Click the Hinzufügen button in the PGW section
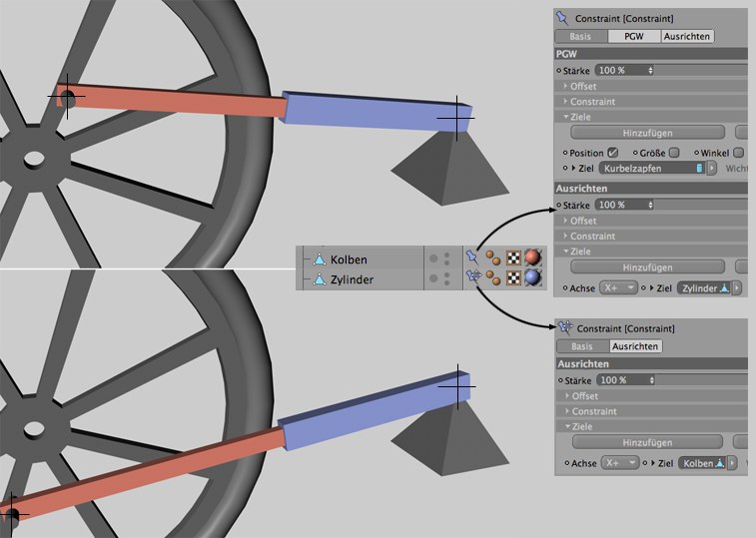Screen dimensions: 756x538 pos(647,133)
